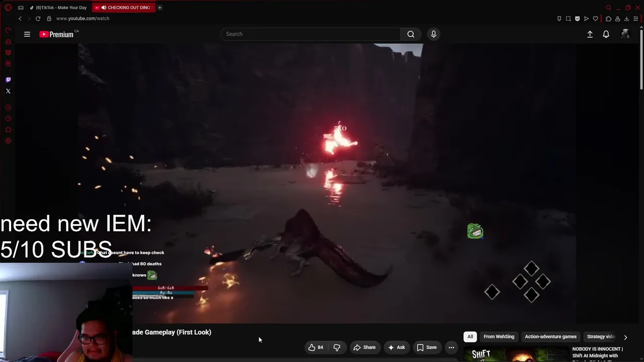The image size is (644, 362).
Task: Open the YouTube guide hamburger menu
Action: [x=27, y=34]
